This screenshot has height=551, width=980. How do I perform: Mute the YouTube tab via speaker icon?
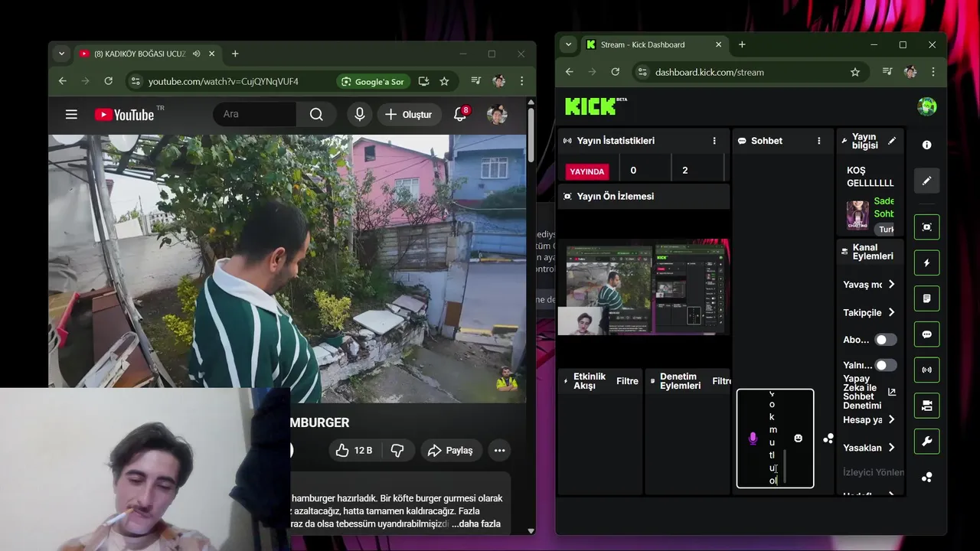(197, 54)
